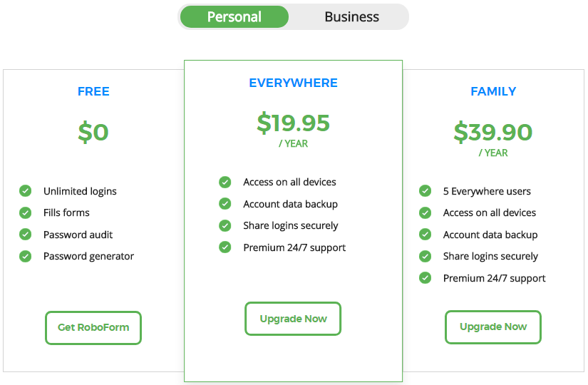Image resolution: width=588 pixels, height=385 pixels.
Task: Click the $19.95 price text
Action: pos(293,123)
